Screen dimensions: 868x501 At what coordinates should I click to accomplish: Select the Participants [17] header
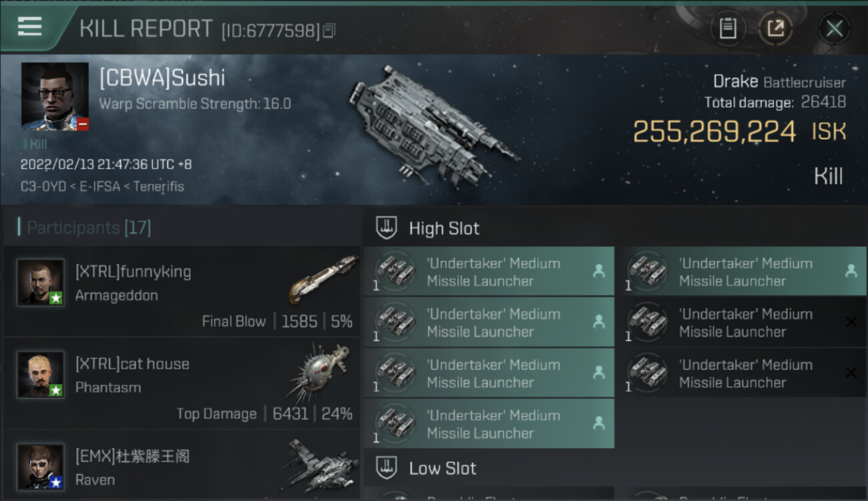coord(84,228)
